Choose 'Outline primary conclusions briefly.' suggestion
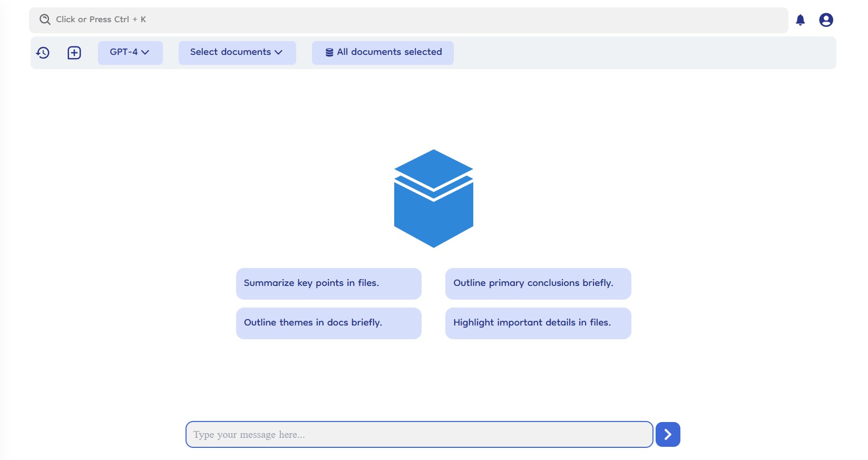Screen dimensions: 868x460 538,283
